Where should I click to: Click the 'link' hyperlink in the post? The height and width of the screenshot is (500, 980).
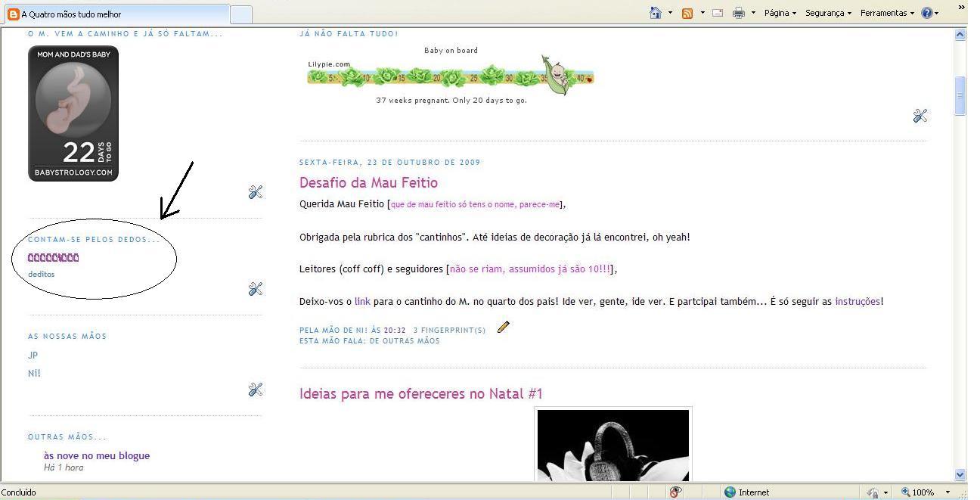[362, 301]
